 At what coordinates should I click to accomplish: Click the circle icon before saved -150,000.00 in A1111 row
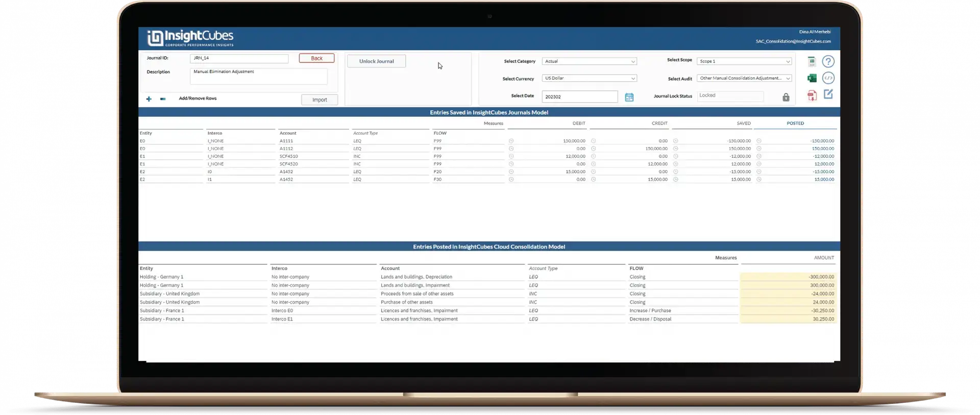[x=675, y=141]
